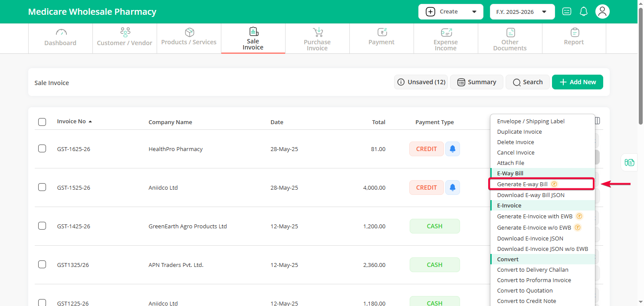Click the Payment Type column header
Viewport: 644px width, 306px height.
[434, 122]
